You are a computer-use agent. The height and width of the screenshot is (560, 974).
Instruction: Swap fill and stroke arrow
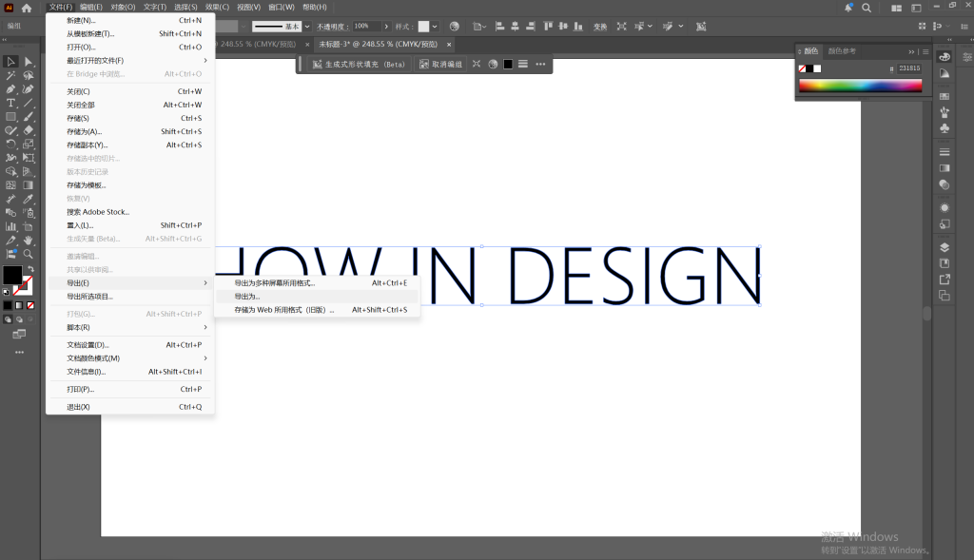coord(30,269)
